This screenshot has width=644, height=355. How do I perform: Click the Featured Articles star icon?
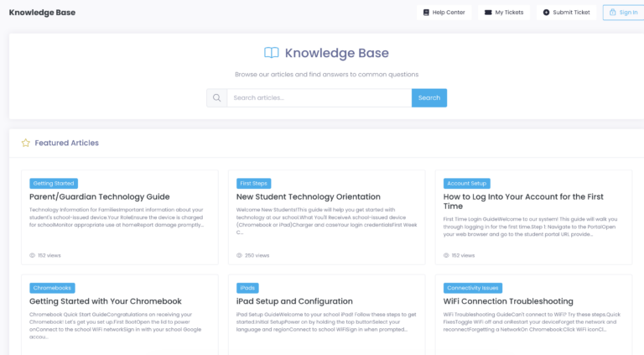25,143
